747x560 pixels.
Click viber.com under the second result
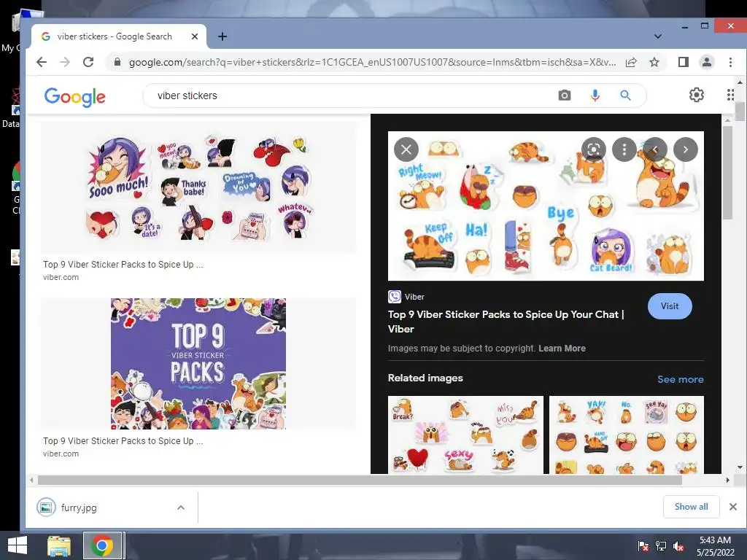(x=61, y=454)
